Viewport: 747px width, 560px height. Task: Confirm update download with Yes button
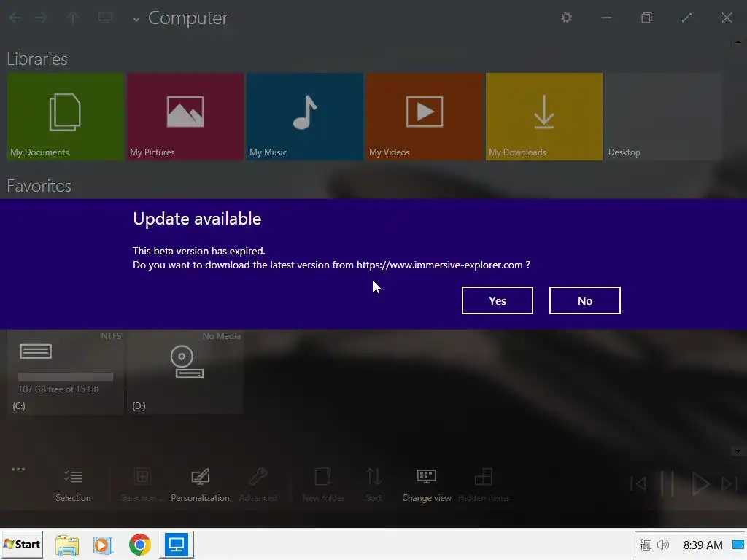coord(497,300)
